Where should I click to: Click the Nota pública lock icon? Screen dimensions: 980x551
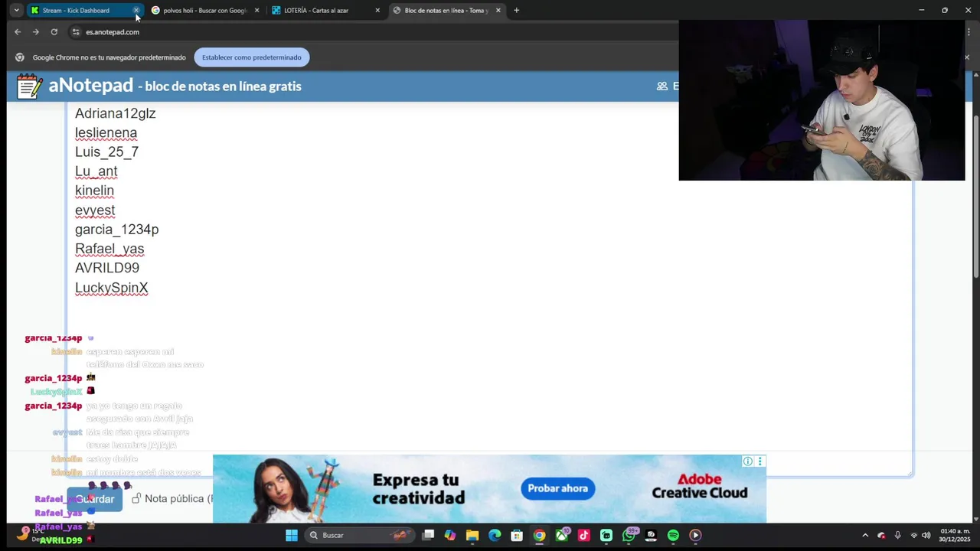click(x=136, y=499)
